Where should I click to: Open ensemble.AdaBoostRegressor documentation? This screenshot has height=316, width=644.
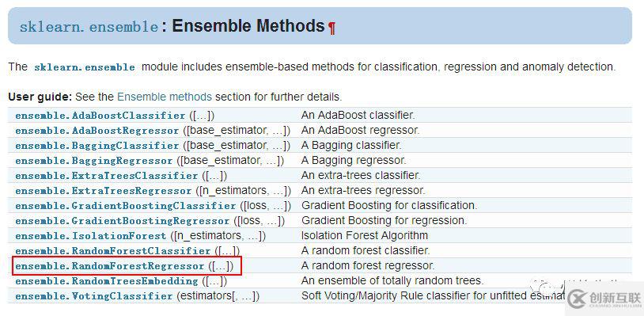(x=97, y=131)
